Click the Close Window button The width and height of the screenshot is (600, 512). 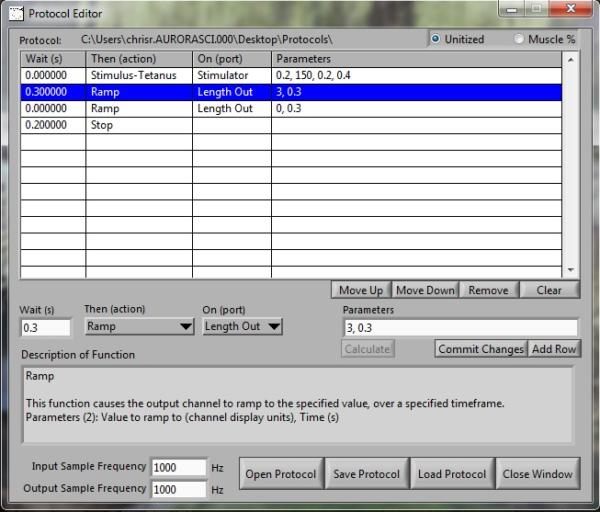click(538, 474)
